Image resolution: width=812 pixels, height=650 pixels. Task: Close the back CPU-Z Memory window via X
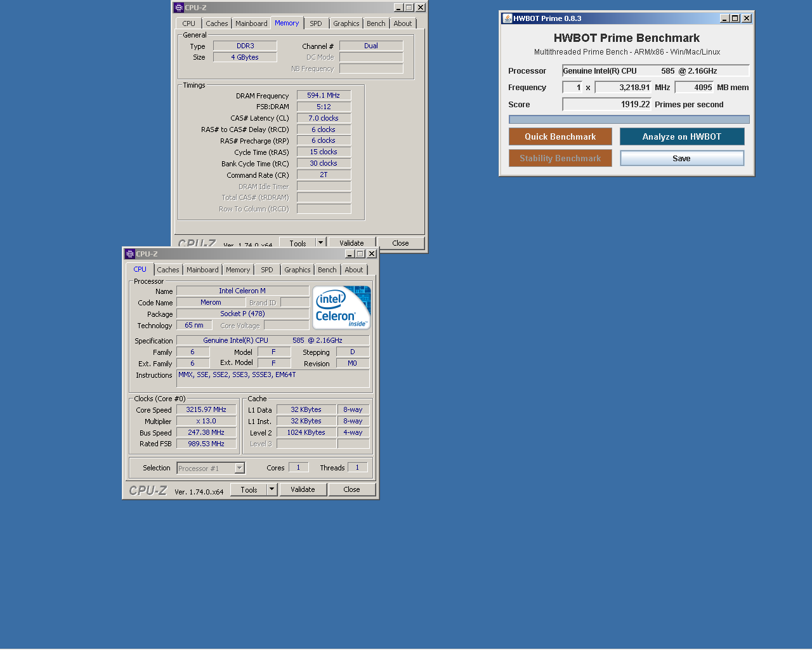[420, 8]
